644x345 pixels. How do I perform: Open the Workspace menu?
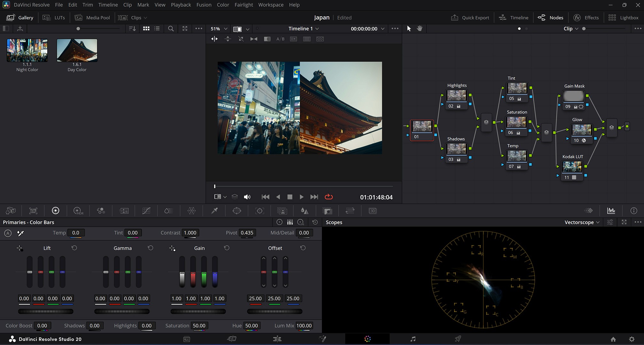click(271, 5)
